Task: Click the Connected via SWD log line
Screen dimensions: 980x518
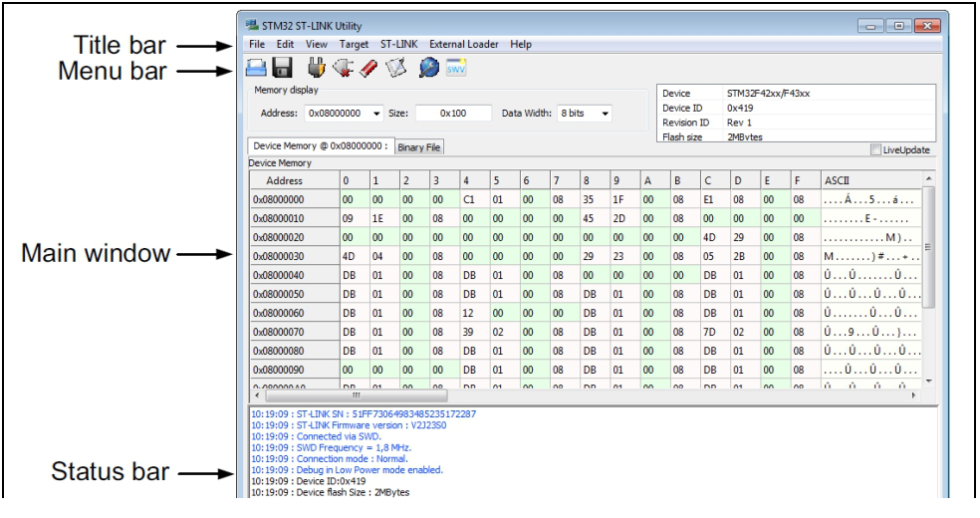Action: click(x=316, y=436)
